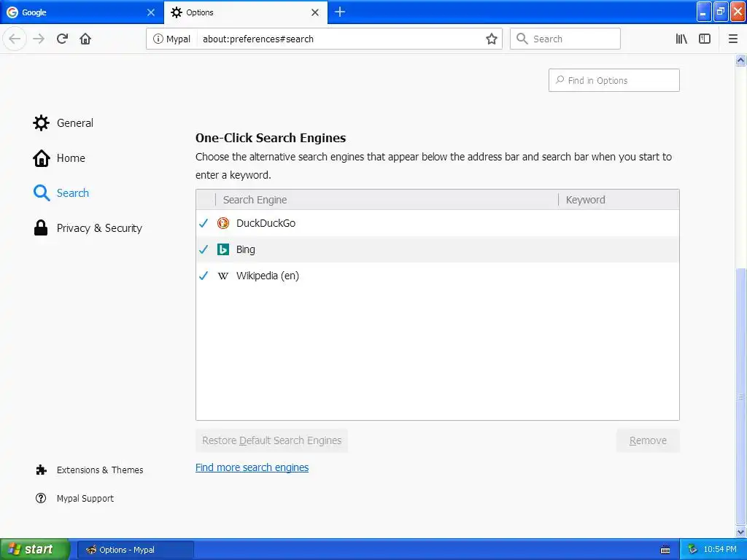Open a new tab with plus button
This screenshot has width=747, height=560.
(340, 12)
